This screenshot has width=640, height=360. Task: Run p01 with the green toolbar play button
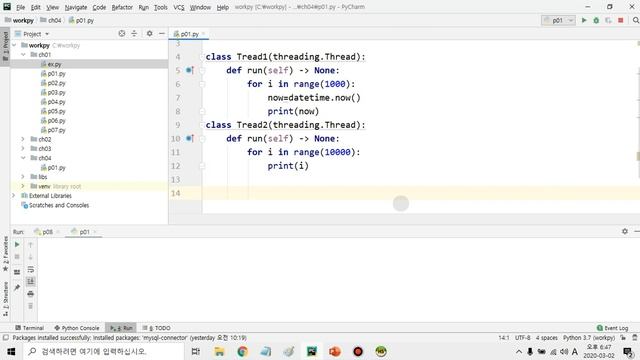584,20
